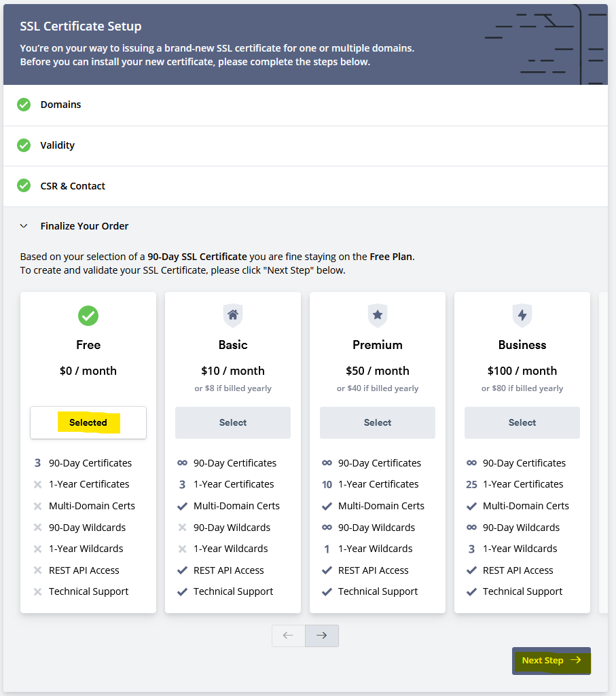Click the green checkmark beside Domains

[x=24, y=105]
